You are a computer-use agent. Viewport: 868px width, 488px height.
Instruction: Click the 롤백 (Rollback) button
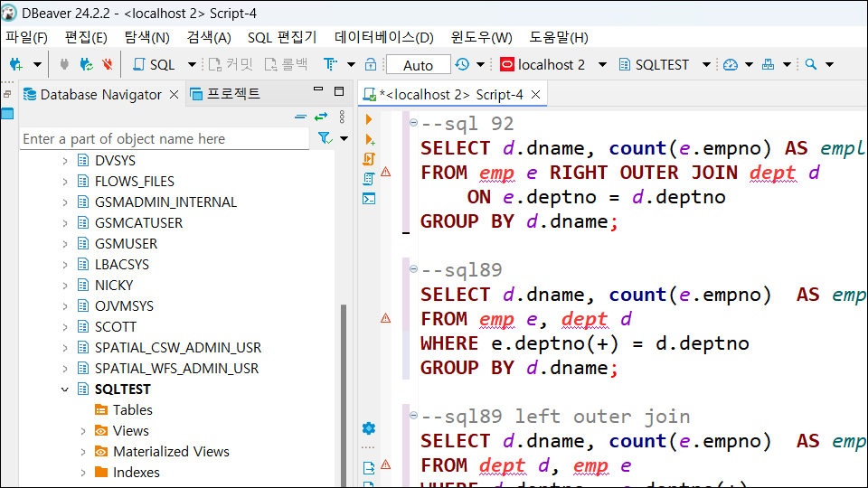(x=286, y=65)
